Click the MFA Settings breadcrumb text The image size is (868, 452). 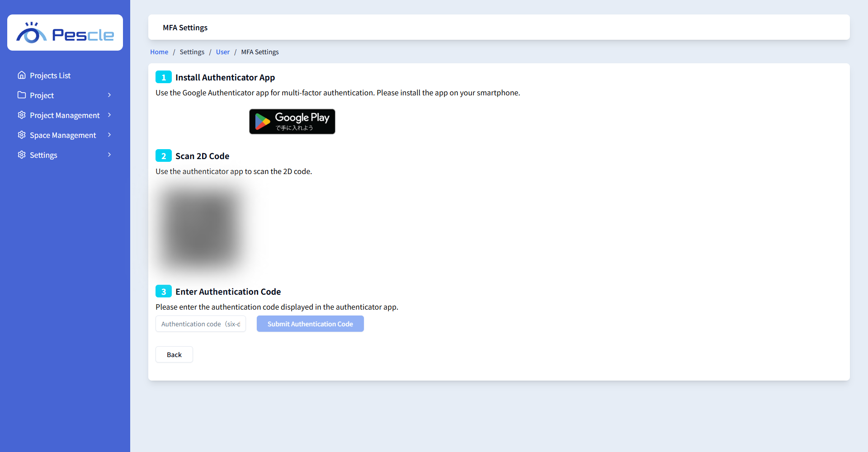[x=260, y=52]
